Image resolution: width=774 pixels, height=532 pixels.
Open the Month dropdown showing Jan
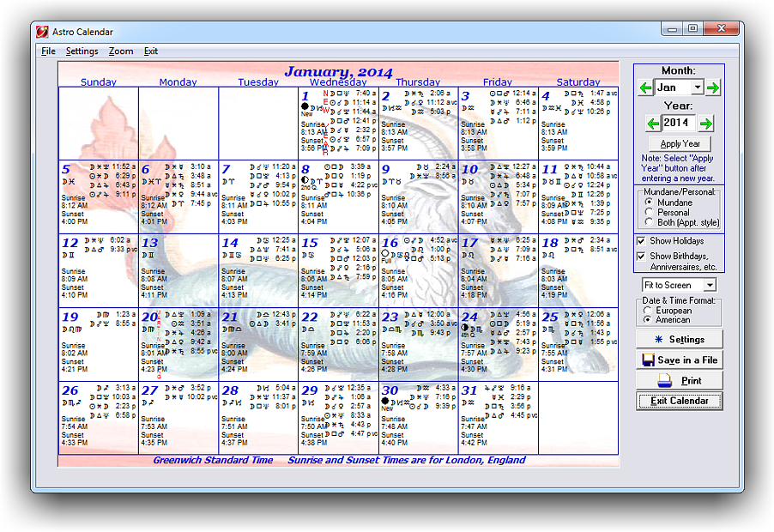pos(698,88)
